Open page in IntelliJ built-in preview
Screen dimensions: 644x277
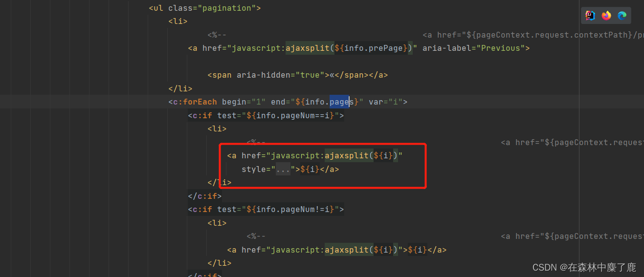point(591,16)
